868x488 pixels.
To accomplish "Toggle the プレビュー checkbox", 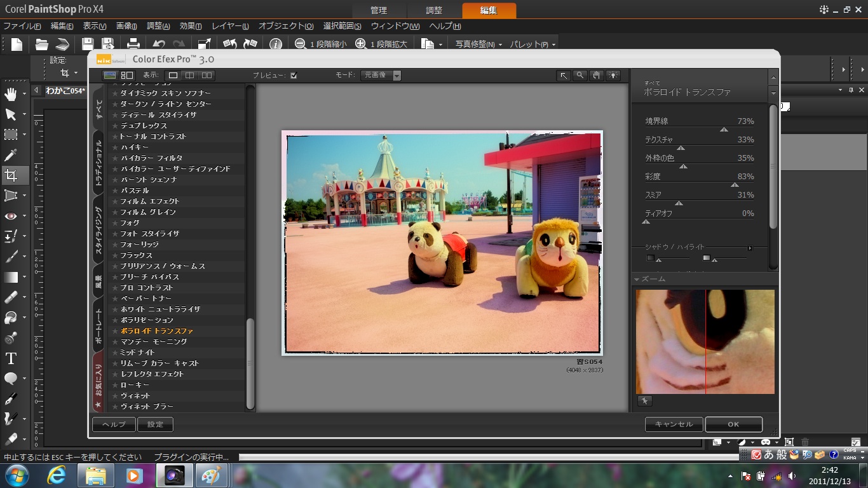I will 294,76.
